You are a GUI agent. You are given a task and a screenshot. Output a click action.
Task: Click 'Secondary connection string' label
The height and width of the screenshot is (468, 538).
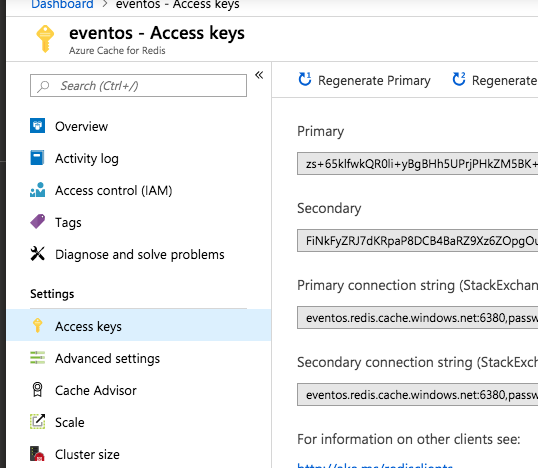418,362
